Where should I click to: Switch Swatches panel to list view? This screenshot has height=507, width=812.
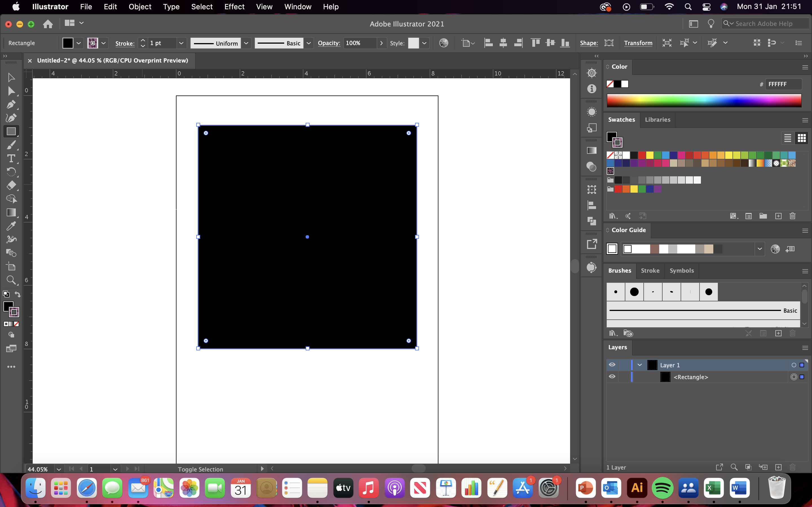pos(787,137)
